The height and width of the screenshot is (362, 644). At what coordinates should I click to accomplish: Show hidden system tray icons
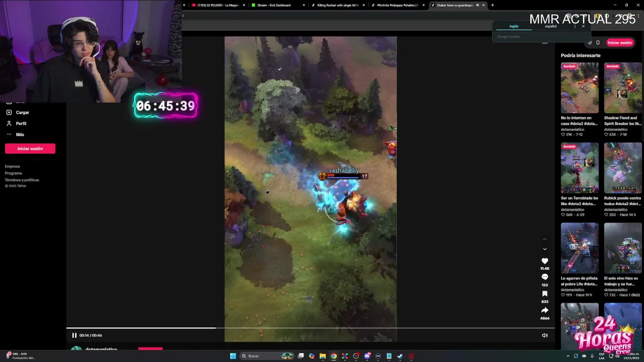[568, 356]
